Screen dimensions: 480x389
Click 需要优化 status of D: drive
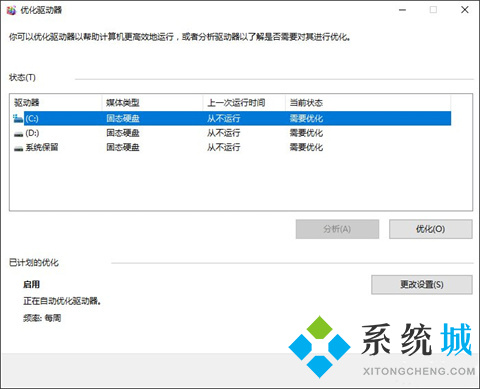click(306, 133)
